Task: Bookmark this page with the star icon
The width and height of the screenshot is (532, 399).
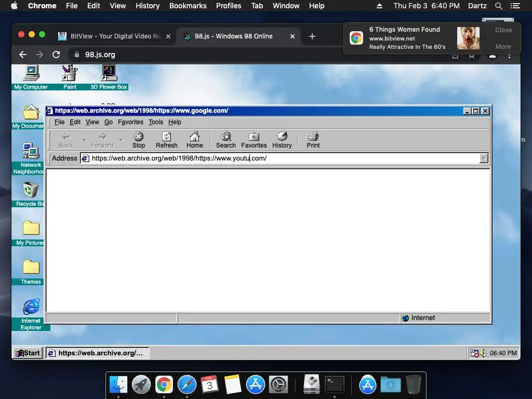Action: (472, 56)
